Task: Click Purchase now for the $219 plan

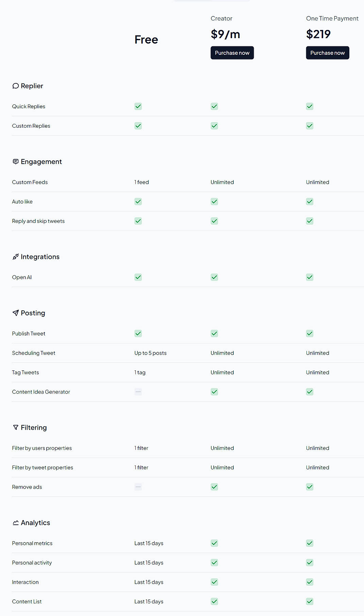Action: point(327,53)
